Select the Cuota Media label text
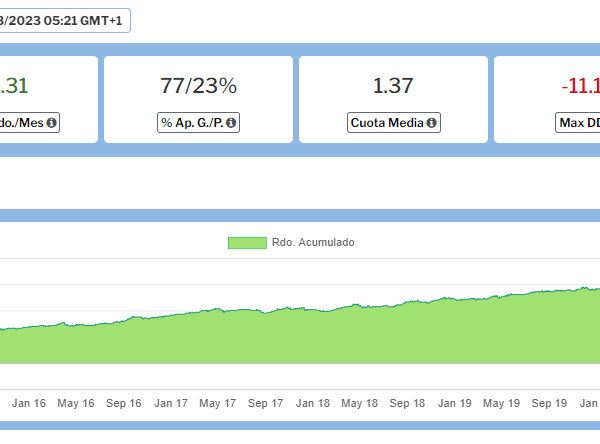Screen dimensions: 600x444 tap(387, 123)
